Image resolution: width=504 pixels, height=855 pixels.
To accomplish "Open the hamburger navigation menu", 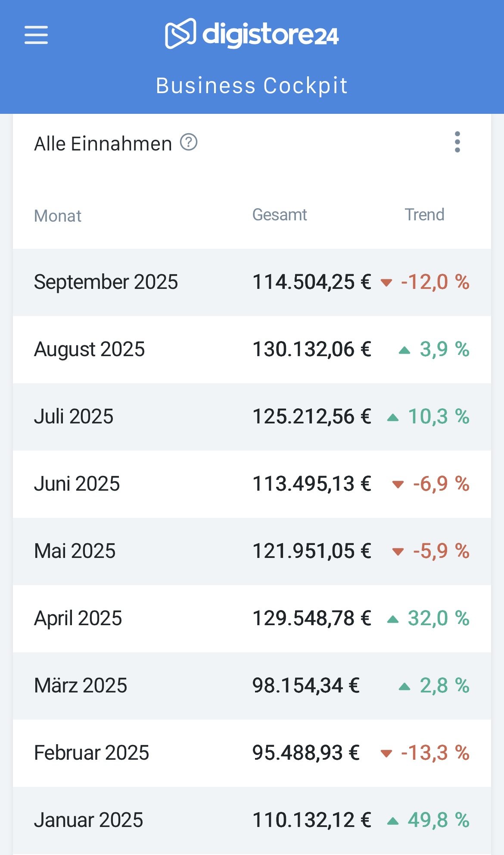I will [36, 34].
